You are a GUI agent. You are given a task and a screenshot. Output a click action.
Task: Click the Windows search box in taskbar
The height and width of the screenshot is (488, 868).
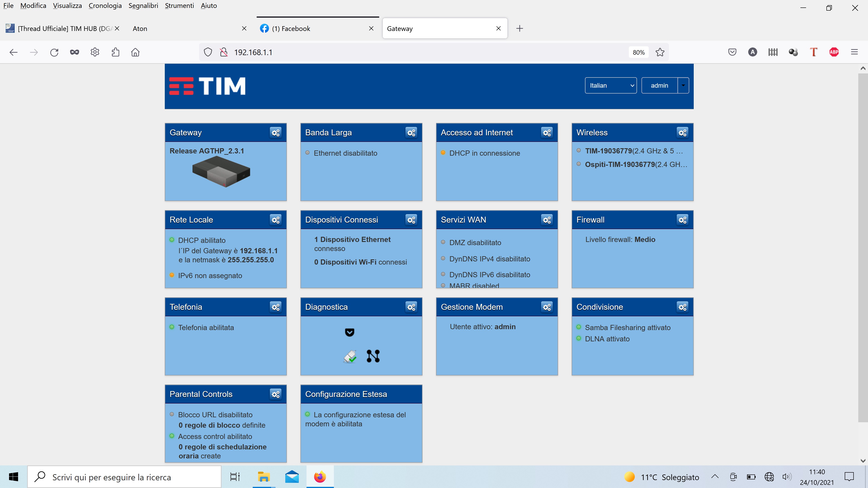[x=124, y=477]
